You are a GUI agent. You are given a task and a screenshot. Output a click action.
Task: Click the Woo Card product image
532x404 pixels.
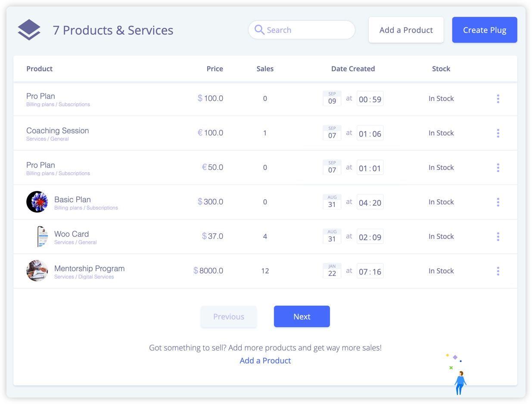click(41, 236)
